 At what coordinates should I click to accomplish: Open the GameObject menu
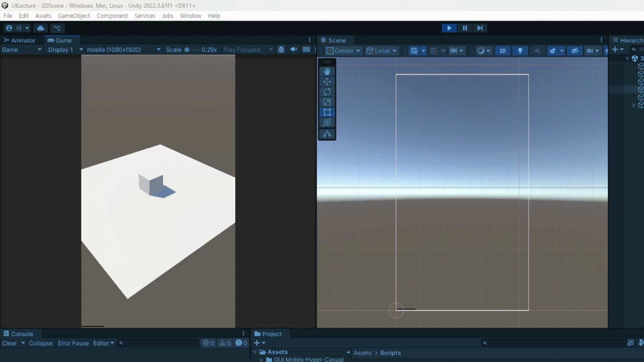click(x=74, y=16)
